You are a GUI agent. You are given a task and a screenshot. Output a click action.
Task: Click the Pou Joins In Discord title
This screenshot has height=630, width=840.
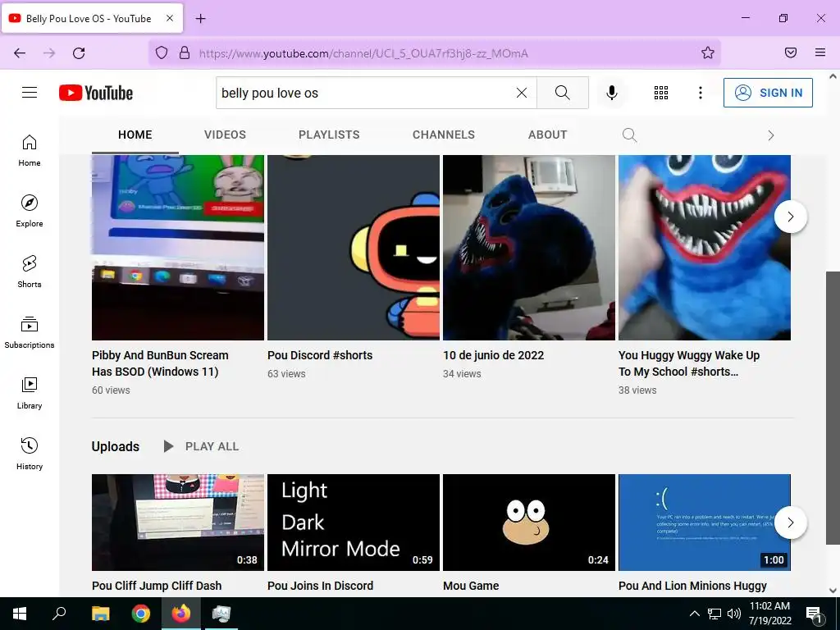click(x=321, y=586)
